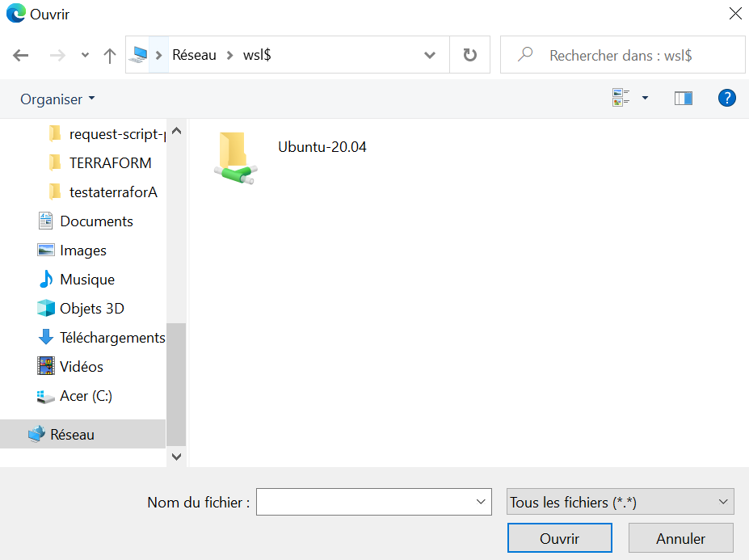Expand the chevron before Réseau in the path
The width and height of the screenshot is (749, 560).
click(159, 56)
